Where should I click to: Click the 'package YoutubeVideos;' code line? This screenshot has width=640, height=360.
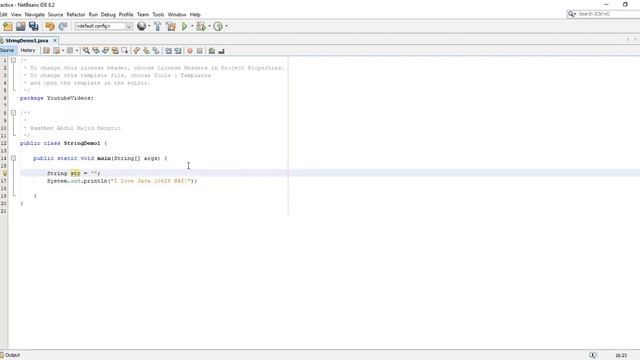[57, 98]
